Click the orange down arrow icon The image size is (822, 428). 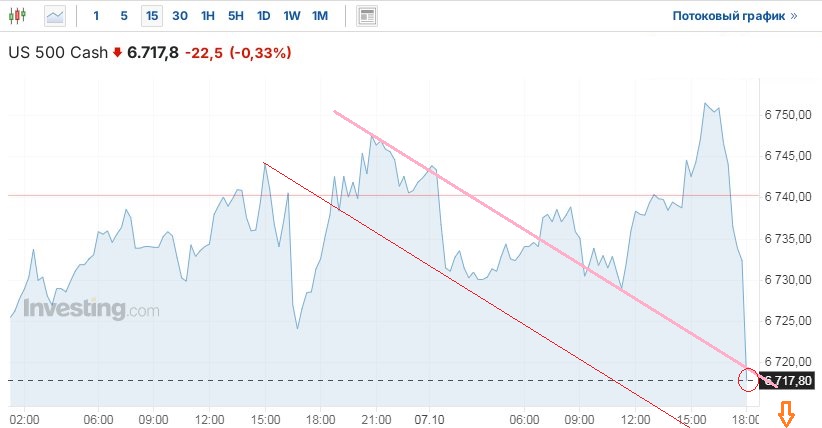pyautogui.click(x=787, y=412)
